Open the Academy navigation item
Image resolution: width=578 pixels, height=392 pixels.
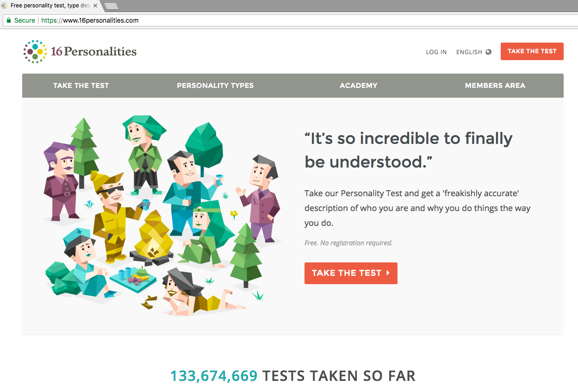[x=358, y=86]
